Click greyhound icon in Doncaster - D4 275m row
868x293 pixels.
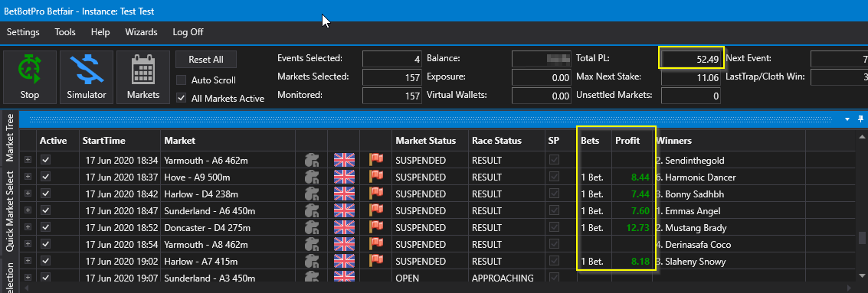pyautogui.click(x=312, y=228)
